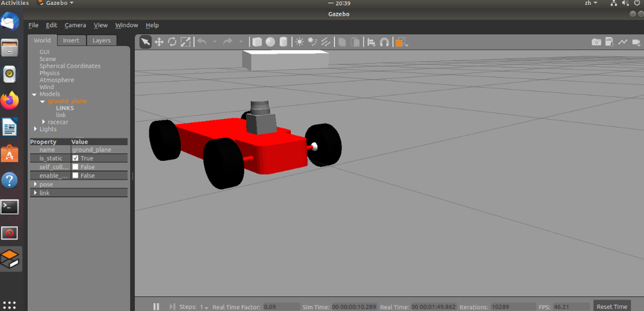Open undo history dropdown arrow
The height and width of the screenshot is (311, 644).
click(215, 42)
